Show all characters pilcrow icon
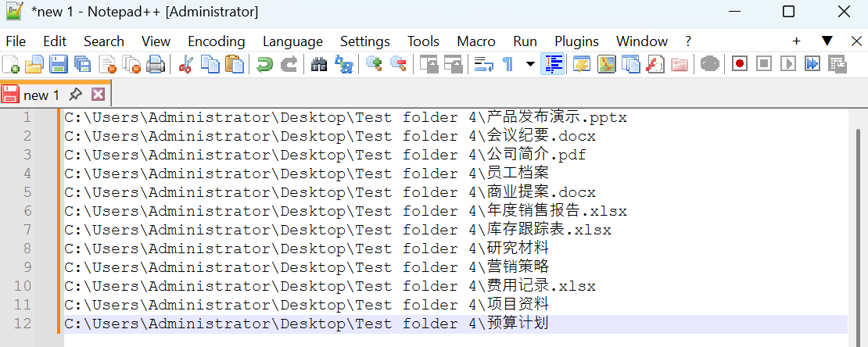The image size is (868, 347). point(508,64)
